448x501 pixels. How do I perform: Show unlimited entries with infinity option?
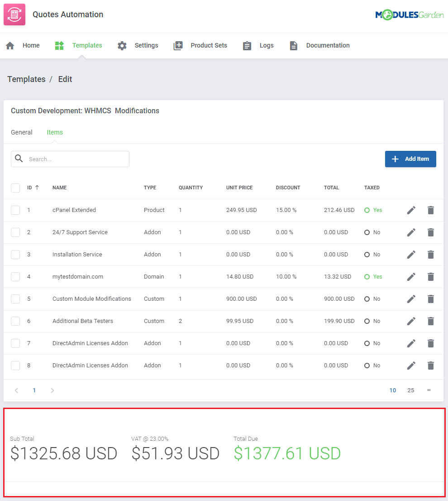pos(429,390)
